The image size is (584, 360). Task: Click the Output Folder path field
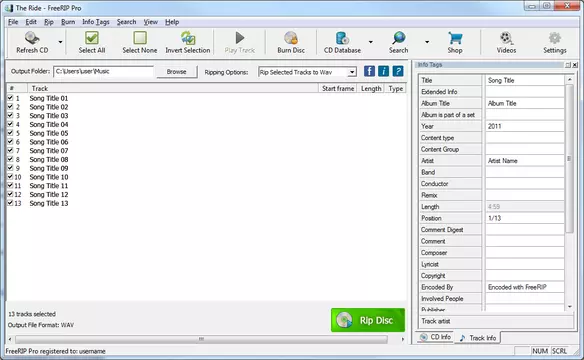(103, 71)
